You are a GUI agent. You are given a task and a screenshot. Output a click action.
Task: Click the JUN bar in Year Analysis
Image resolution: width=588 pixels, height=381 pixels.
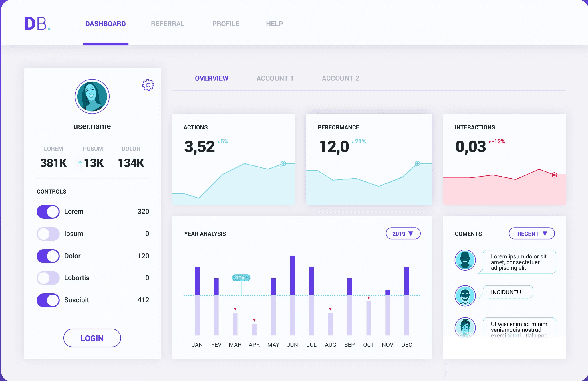292,295
